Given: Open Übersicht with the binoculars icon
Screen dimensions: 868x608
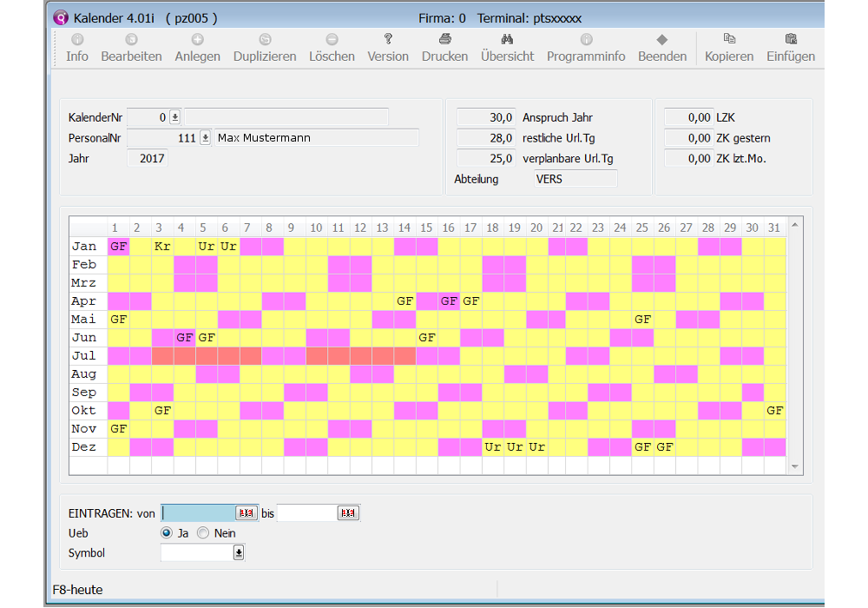Looking at the screenshot, I should (x=508, y=40).
